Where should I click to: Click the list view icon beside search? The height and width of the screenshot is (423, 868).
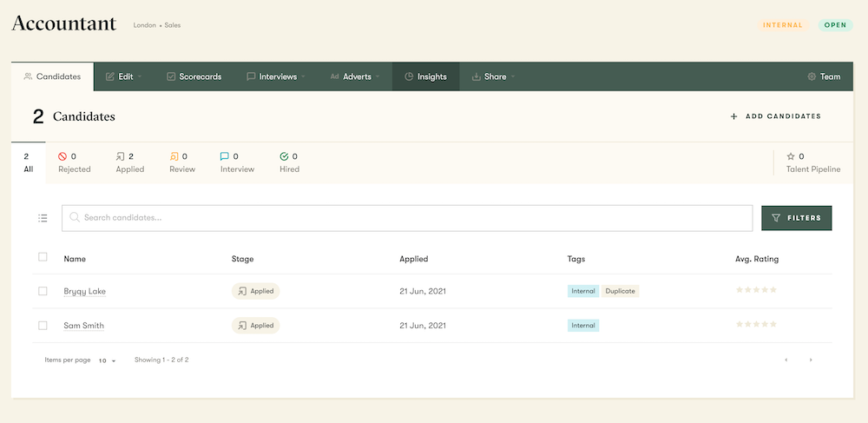click(x=43, y=218)
